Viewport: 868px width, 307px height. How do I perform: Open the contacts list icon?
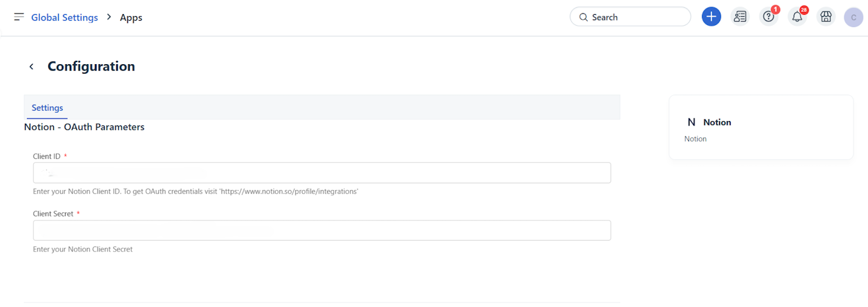point(740,17)
